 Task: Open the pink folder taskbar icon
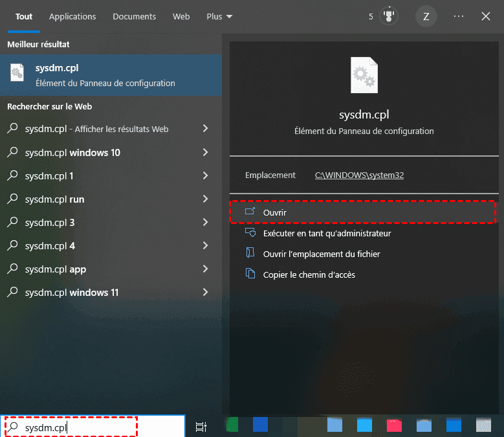coord(394,425)
